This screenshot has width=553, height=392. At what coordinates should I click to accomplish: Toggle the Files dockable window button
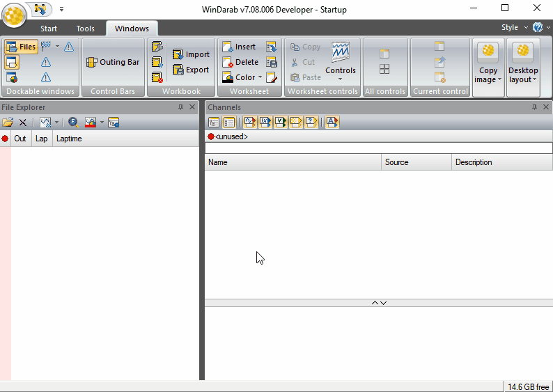click(22, 47)
